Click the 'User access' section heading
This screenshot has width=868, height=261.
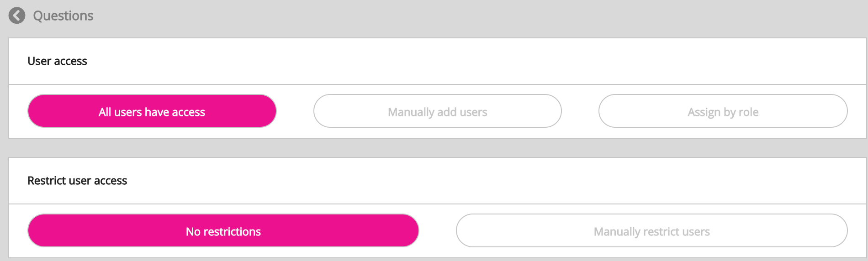[x=57, y=61]
